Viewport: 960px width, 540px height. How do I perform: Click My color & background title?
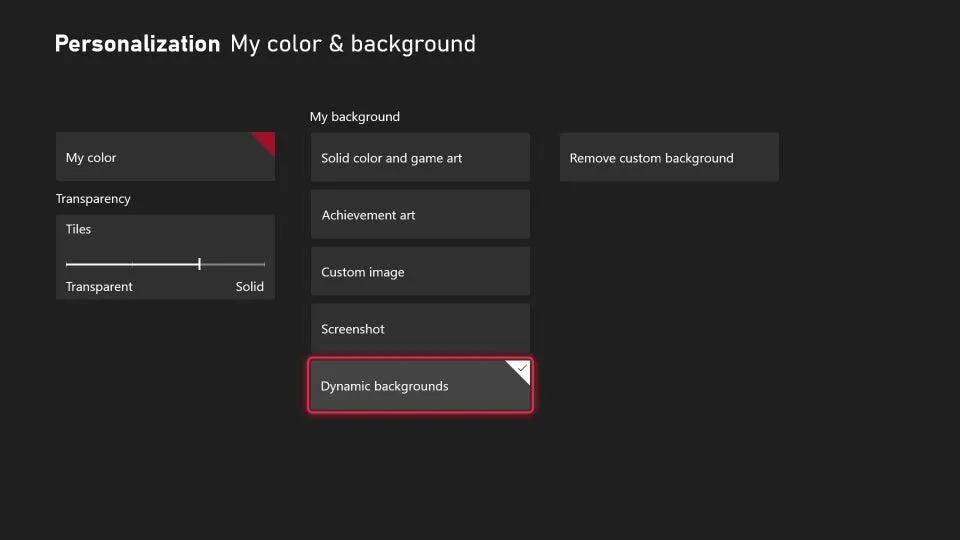(353, 44)
